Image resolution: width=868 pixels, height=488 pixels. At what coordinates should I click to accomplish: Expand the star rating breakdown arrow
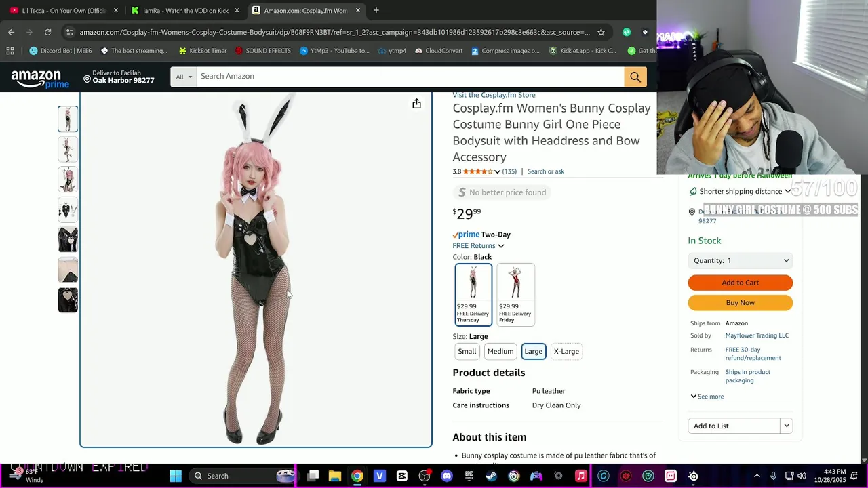click(497, 171)
